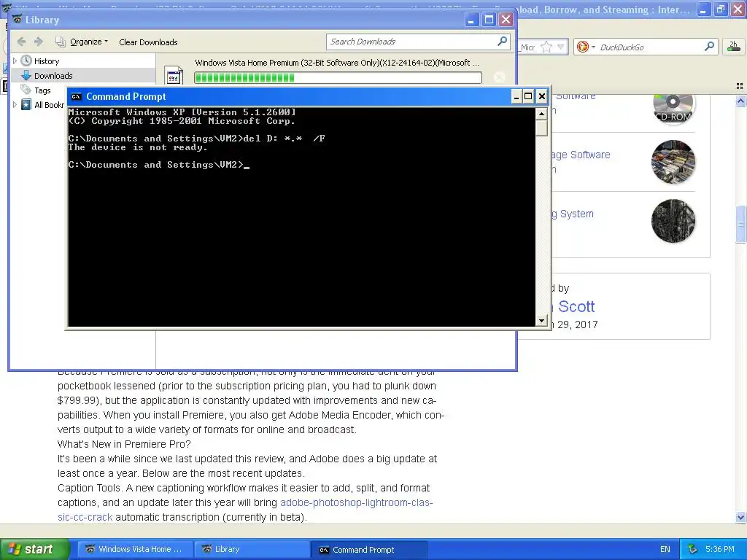Open Command Prompt window system menu icon
The width and height of the screenshot is (747, 560).
(76, 97)
